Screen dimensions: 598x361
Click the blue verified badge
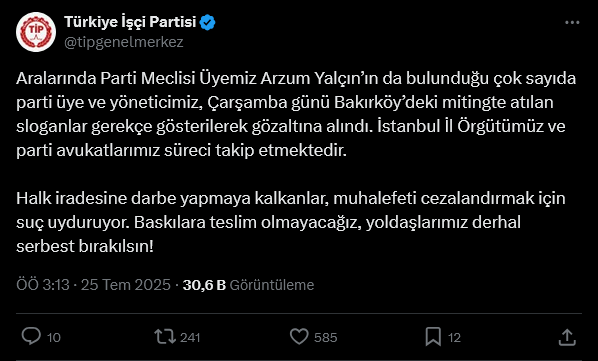click(208, 22)
